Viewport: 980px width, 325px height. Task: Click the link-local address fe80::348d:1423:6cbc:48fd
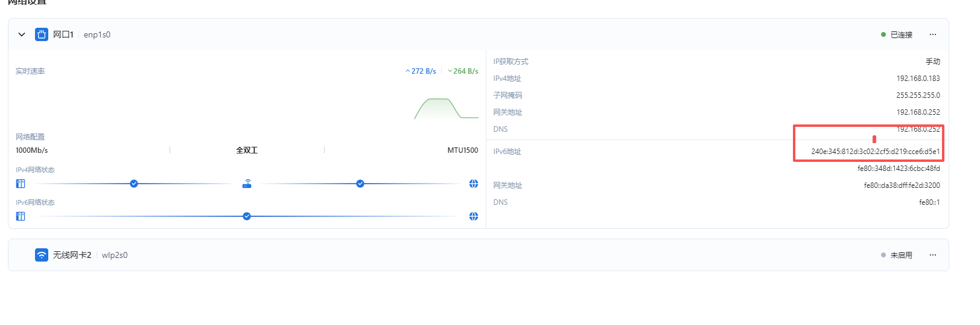(x=899, y=169)
